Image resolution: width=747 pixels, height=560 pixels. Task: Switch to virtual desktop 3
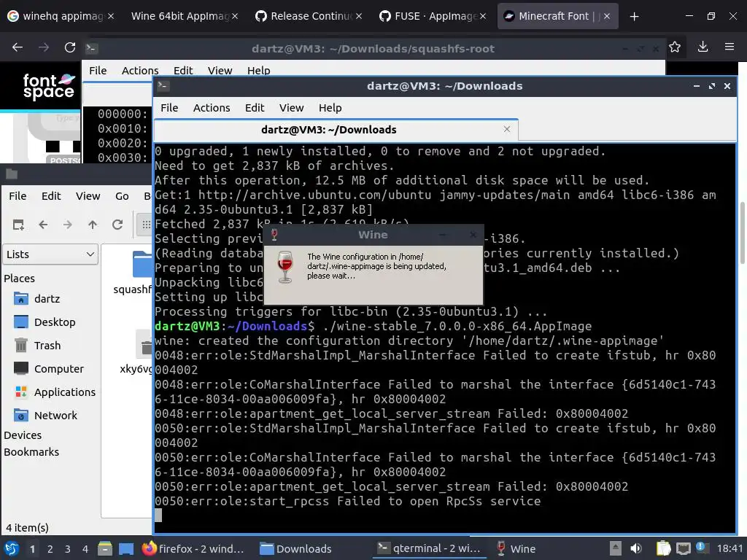tap(68, 549)
